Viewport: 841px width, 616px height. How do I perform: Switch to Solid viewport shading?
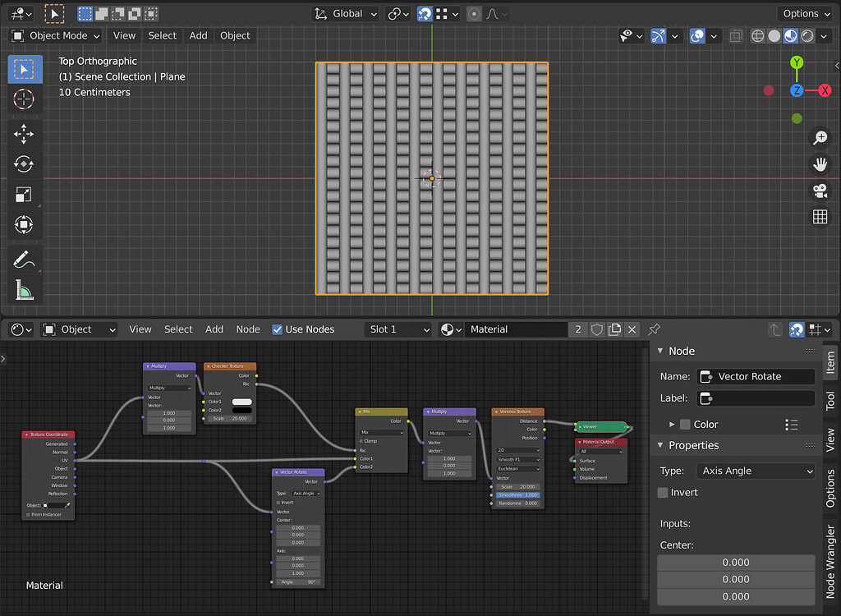774,36
